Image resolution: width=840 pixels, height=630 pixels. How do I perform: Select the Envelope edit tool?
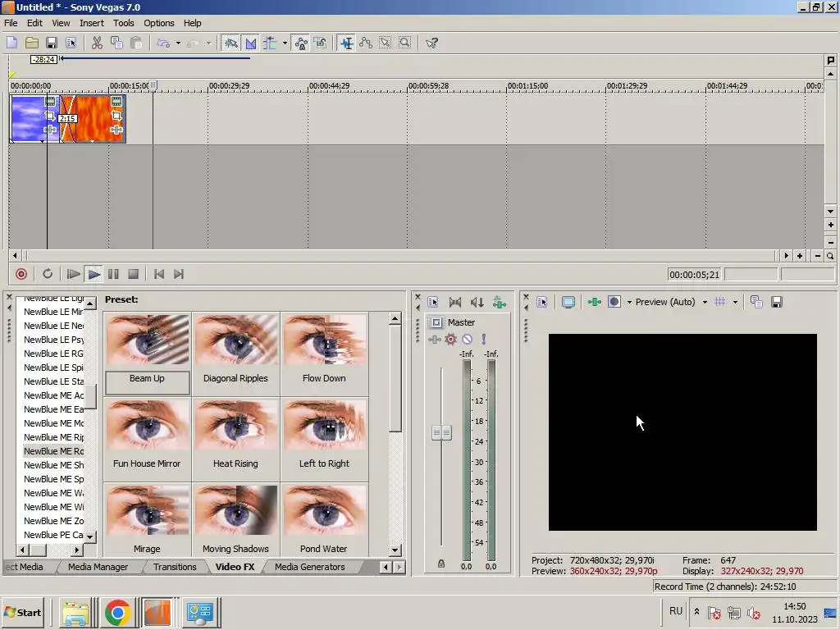point(366,43)
